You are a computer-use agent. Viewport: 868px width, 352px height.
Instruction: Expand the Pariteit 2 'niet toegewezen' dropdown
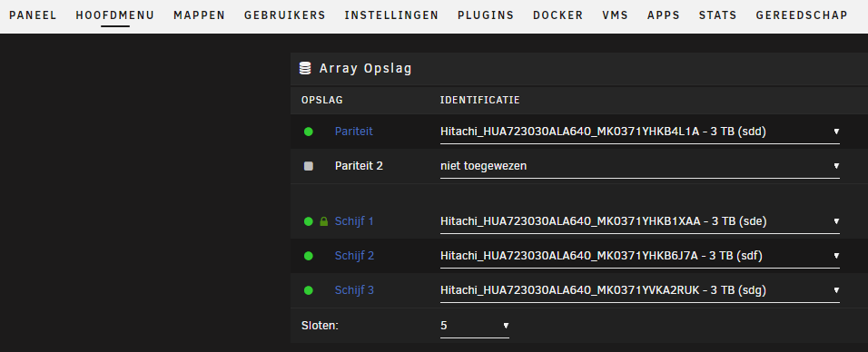pos(640,166)
